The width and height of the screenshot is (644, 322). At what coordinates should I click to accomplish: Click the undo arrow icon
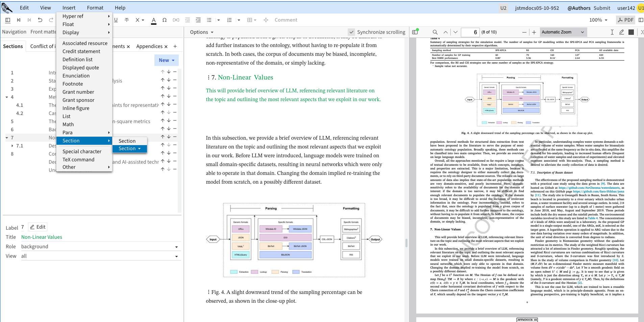click(40, 20)
